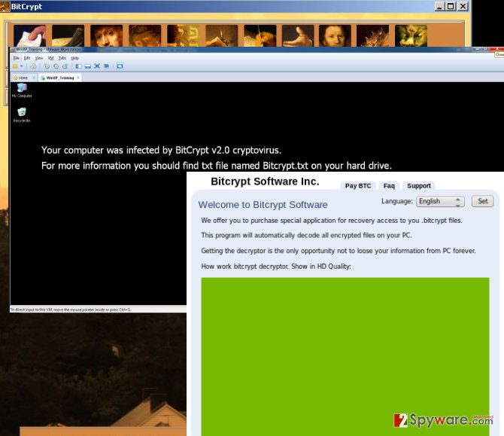Minimize the BitCrypt window
504x436 pixels.
click(439, 6)
